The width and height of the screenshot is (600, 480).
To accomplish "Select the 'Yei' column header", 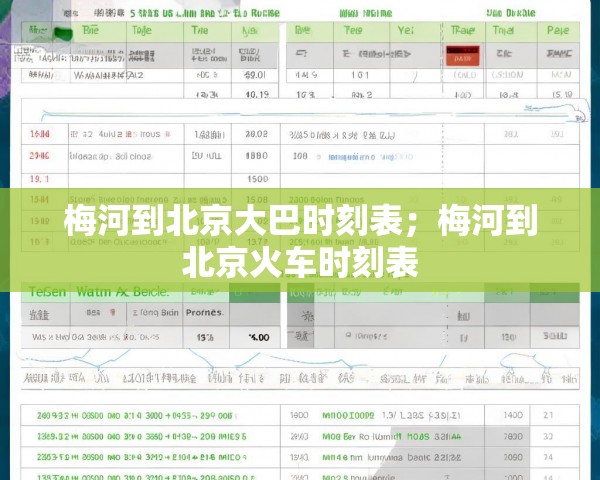I will tap(406, 30).
